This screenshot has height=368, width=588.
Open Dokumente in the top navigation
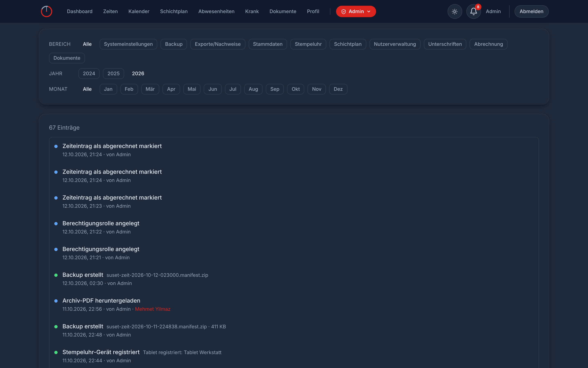point(283,11)
